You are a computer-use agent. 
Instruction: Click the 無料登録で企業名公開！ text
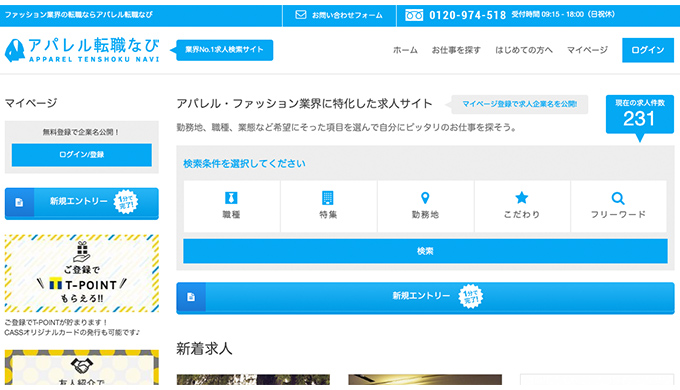pyautogui.click(x=81, y=132)
